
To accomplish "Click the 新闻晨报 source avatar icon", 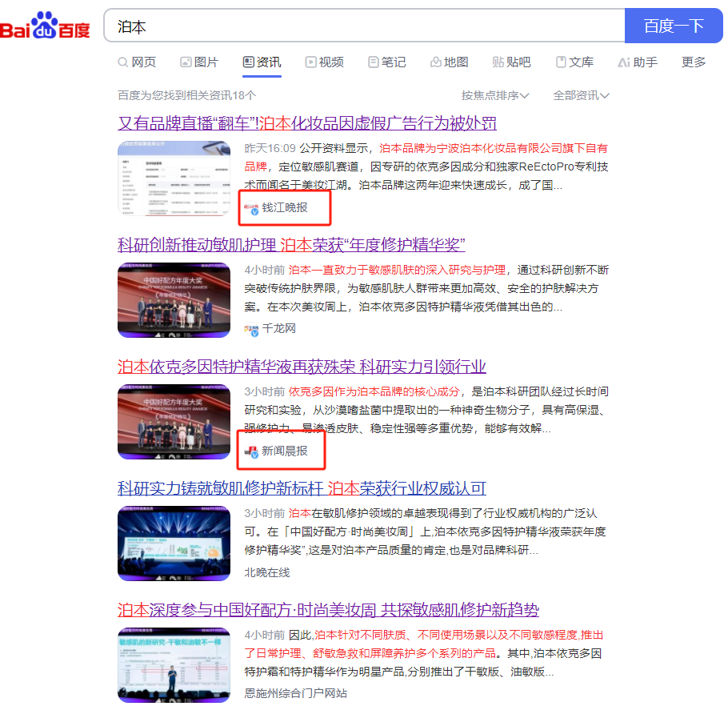I will pos(251,451).
